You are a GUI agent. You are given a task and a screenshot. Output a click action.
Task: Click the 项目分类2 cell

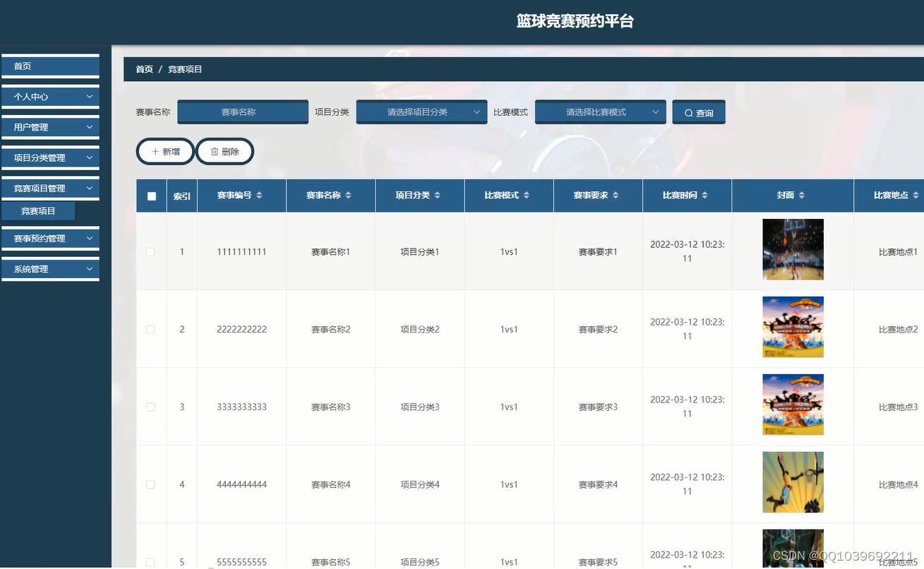point(420,330)
